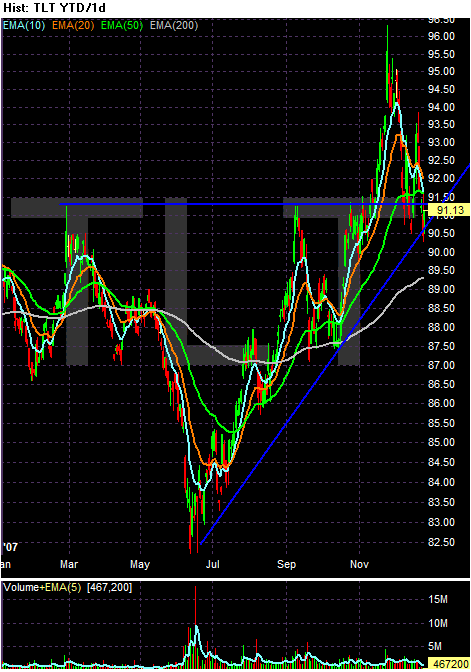Click the current price tag 91.13
Viewport: 471px width, 672px height.
[449, 210]
